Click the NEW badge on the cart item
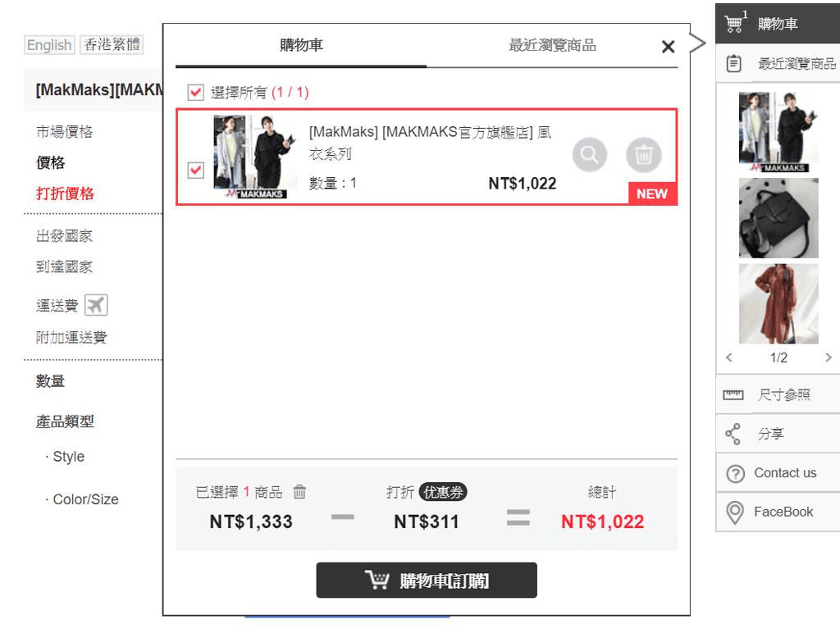 [x=652, y=194]
